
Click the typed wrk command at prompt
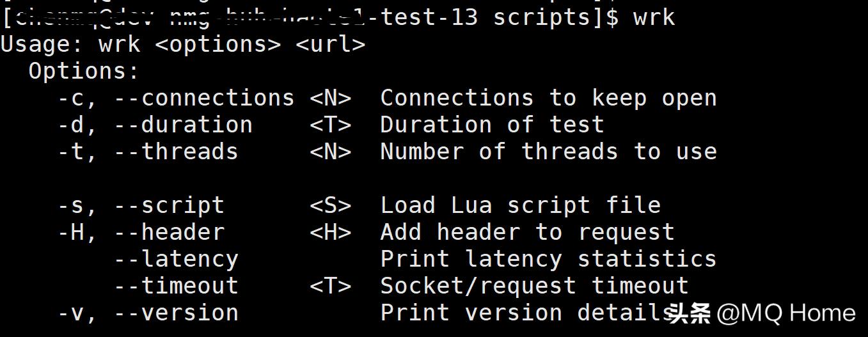coord(654,17)
